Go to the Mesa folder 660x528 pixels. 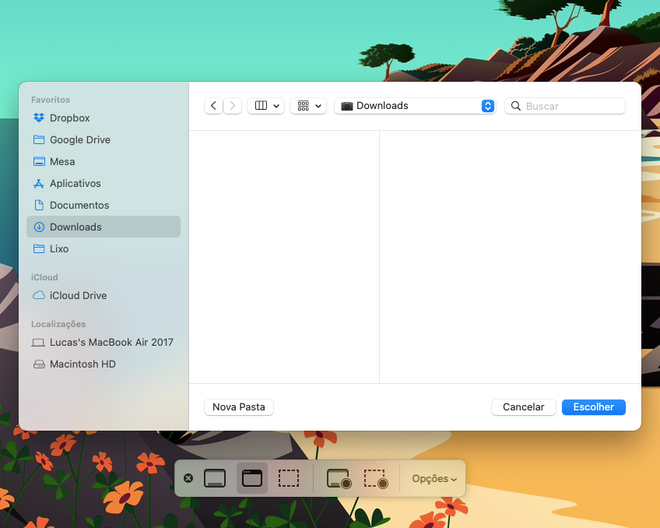(104, 162)
